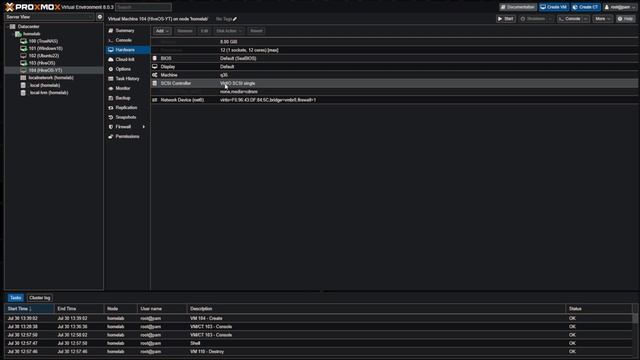Click the Cloud-Init cloud icon
Screen dimensions: 640x360
click(111, 60)
